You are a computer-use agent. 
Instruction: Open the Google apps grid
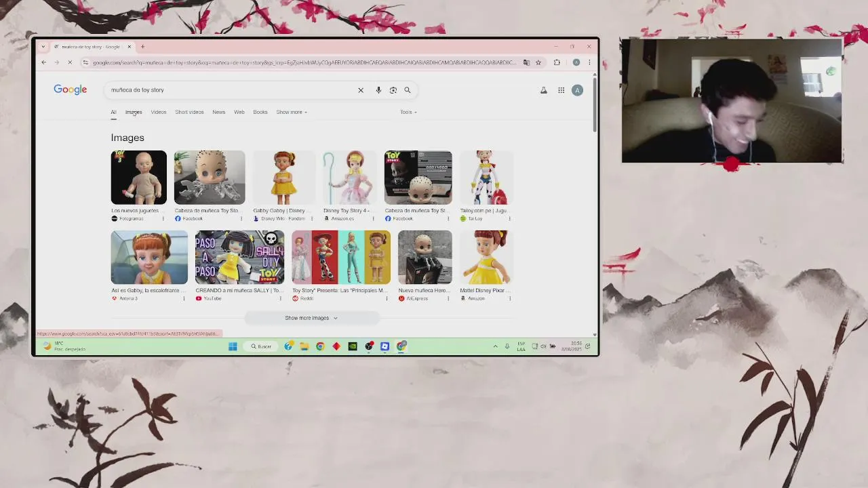(561, 90)
